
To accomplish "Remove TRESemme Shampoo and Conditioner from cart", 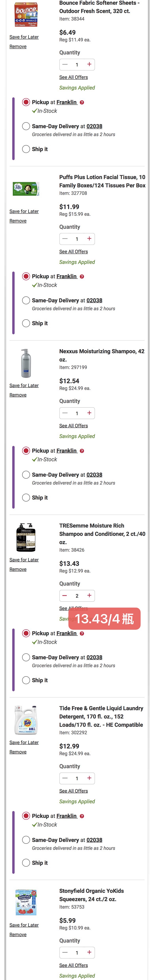I will coord(18,569).
